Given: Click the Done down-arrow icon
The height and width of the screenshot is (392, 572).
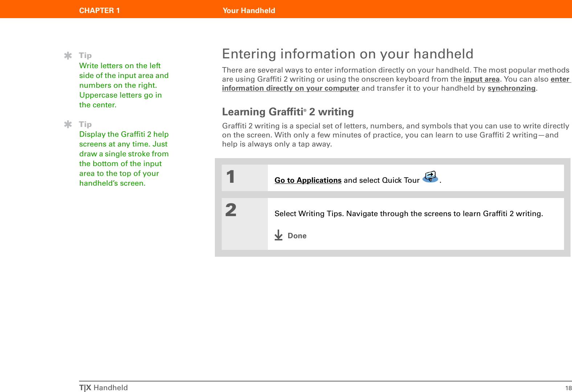Looking at the screenshot, I should tap(278, 235).
